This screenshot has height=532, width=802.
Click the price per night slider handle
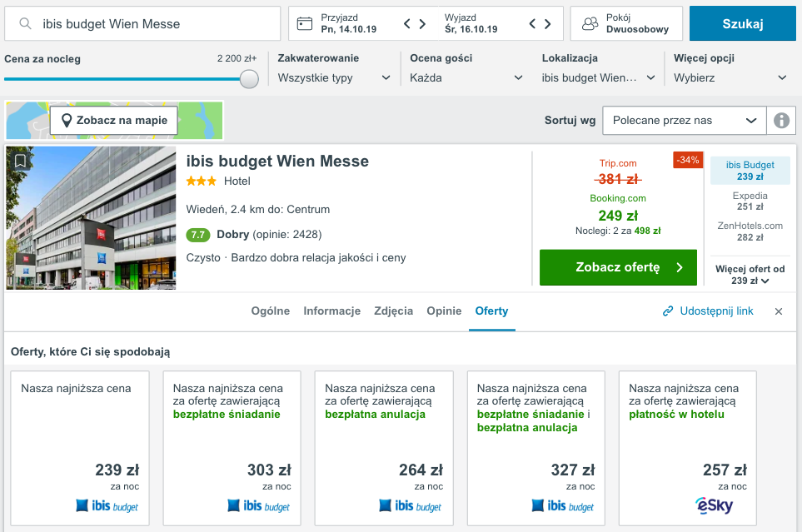click(249, 79)
